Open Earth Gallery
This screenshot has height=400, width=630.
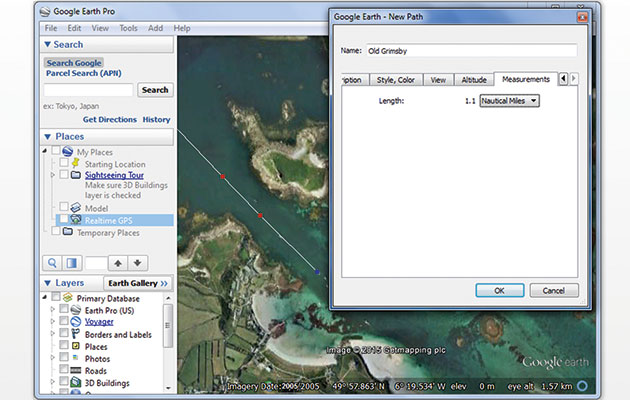point(138,283)
